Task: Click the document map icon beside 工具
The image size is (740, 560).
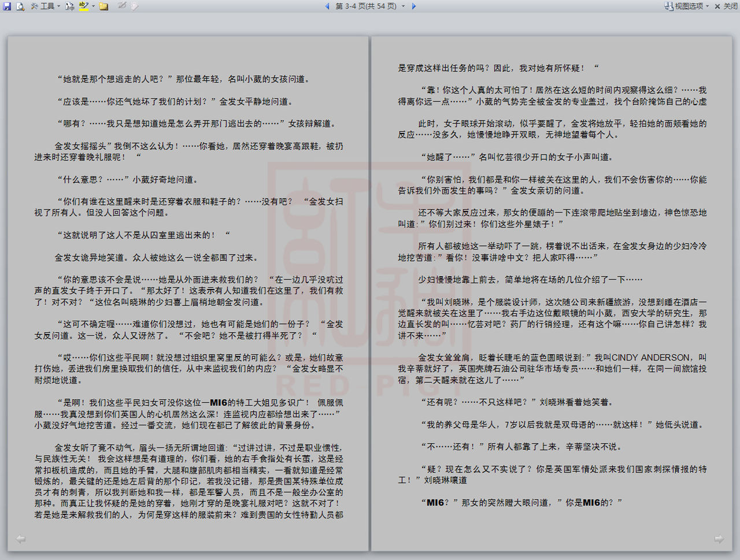Action: (x=70, y=6)
